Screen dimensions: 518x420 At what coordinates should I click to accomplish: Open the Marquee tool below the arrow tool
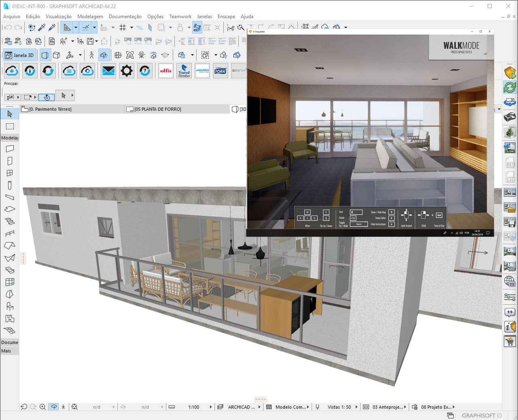tap(10, 126)
